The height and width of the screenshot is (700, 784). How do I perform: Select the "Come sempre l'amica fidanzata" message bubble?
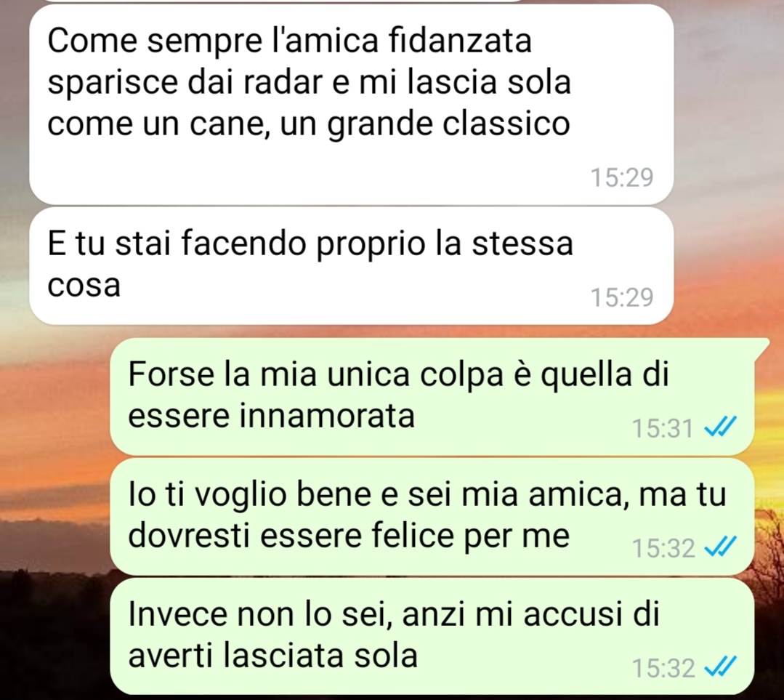(352, 104)
